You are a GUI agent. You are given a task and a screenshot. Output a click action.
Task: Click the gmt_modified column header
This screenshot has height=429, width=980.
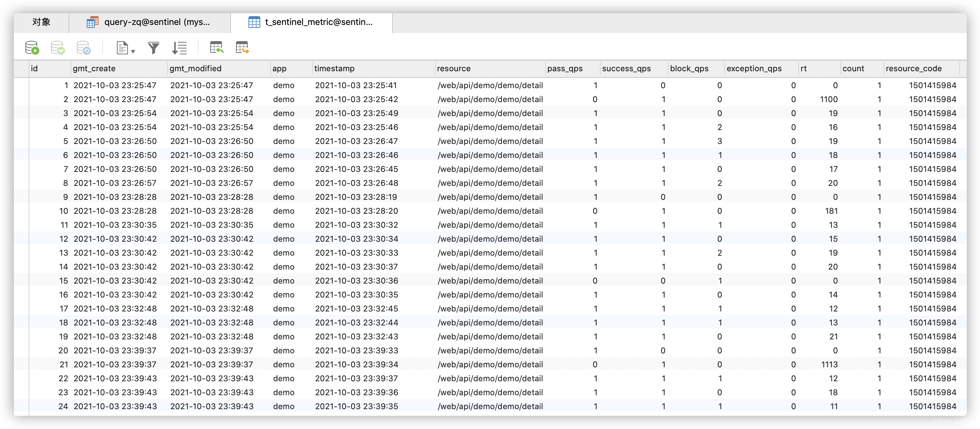pyautogui.click(x=219, y=68)
